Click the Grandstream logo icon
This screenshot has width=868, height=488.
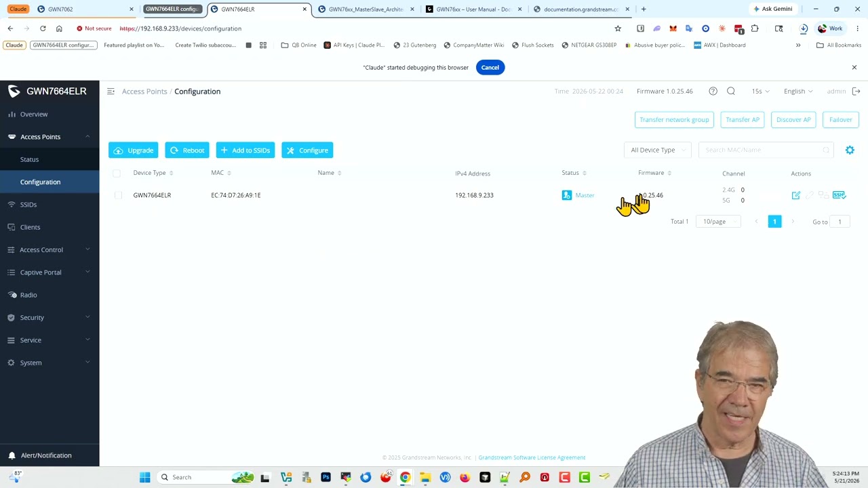[x=14, y=91]
